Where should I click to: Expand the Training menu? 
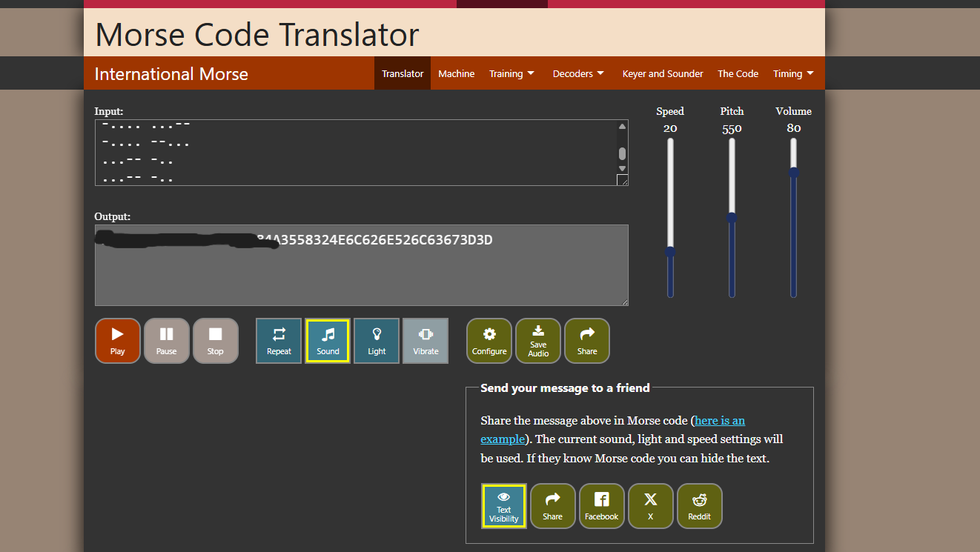pos(511,73)
